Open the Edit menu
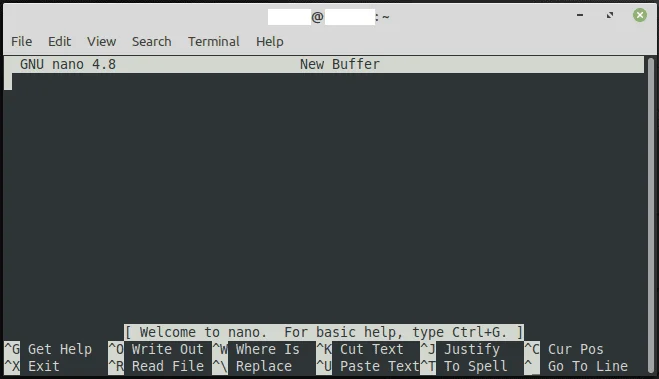This screenshot has width=659, height=379. pos(59,42)
